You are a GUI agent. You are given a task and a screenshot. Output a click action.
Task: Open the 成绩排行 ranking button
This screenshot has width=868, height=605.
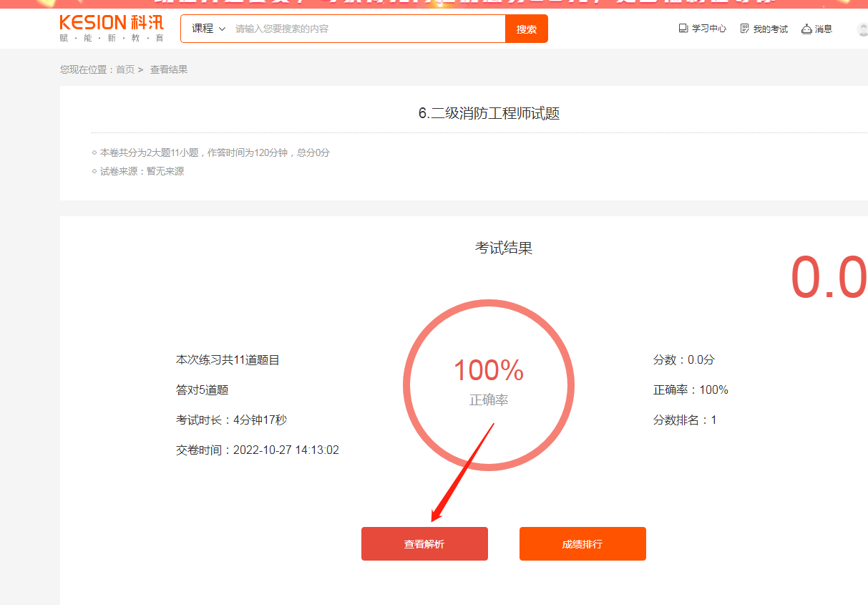click(x=582, y=544)
